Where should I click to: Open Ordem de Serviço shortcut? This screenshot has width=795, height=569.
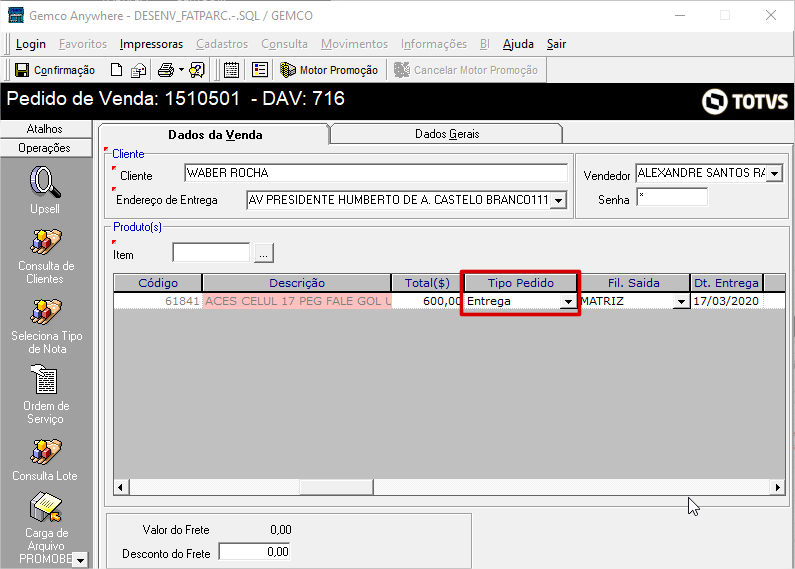(x=46, y=395)
